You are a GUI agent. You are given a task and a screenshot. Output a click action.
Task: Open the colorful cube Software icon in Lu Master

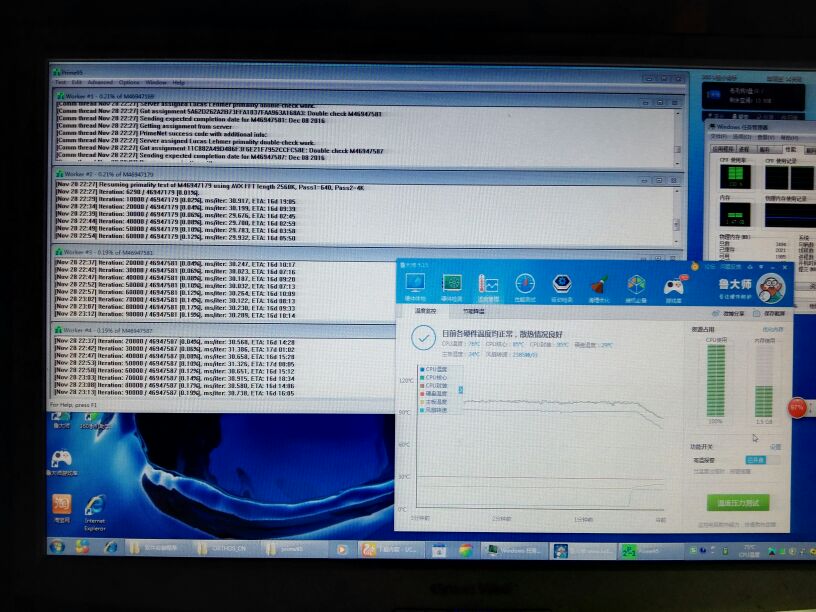tap(636, 289)
